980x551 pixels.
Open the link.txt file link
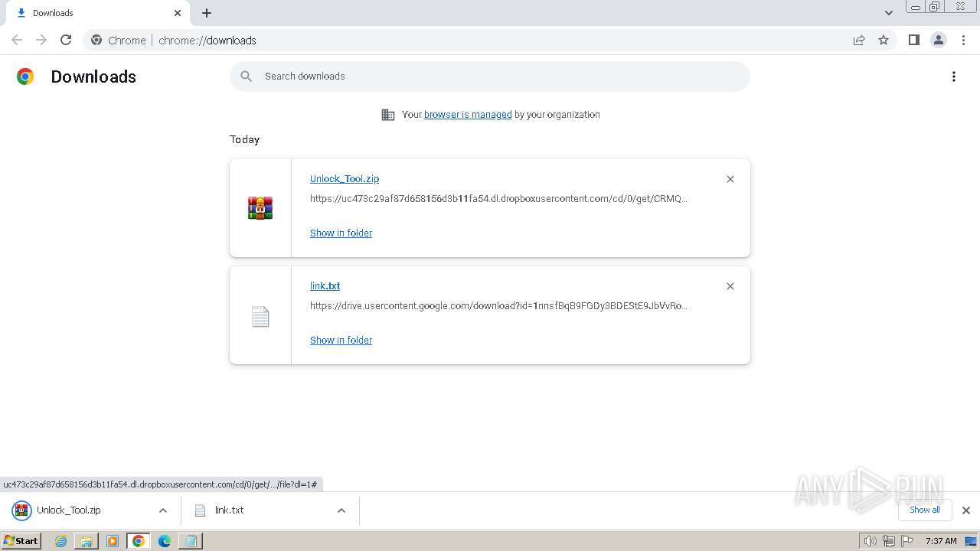coord(325,285)
